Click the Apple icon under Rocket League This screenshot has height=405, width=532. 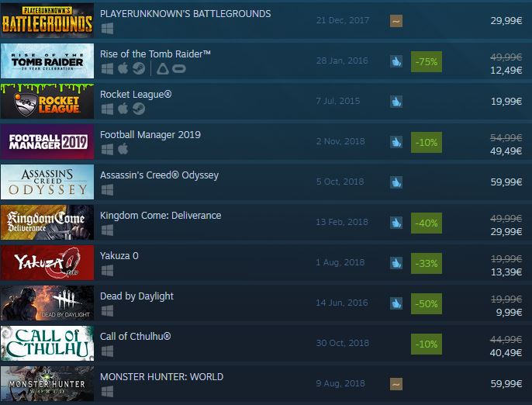123,109
